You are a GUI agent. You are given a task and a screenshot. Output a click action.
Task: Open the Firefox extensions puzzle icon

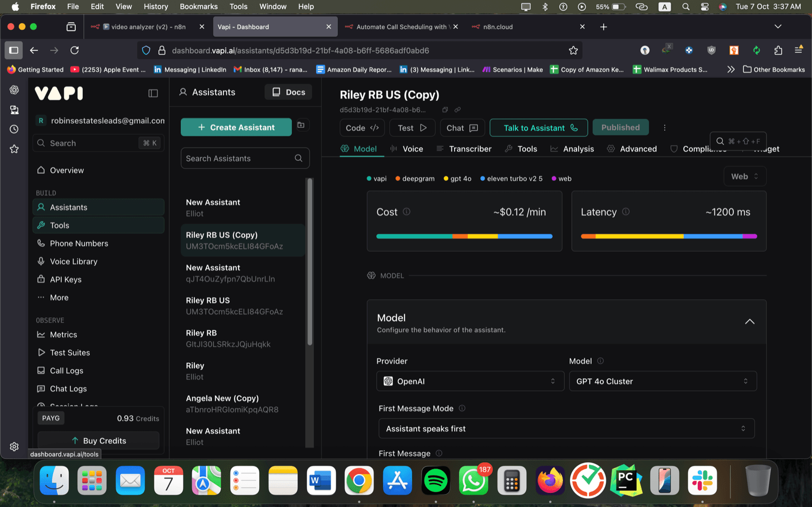coord(778,50)
